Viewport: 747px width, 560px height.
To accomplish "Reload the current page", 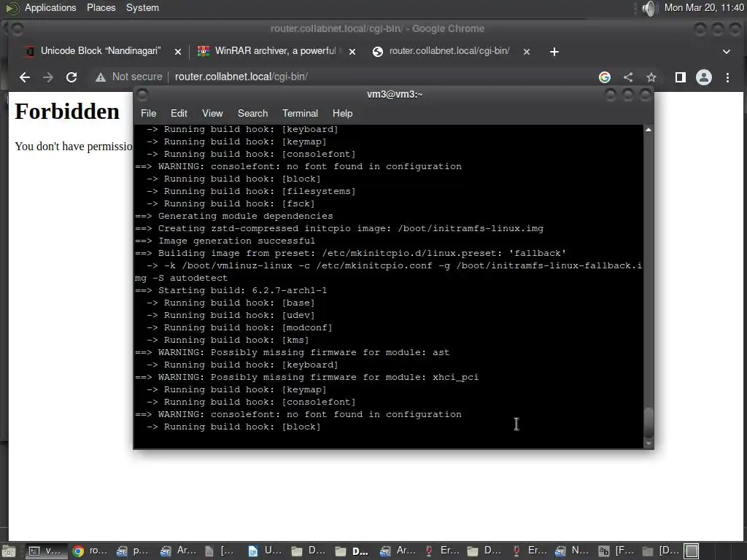I will pyautogui.click(x=71, y=77).
